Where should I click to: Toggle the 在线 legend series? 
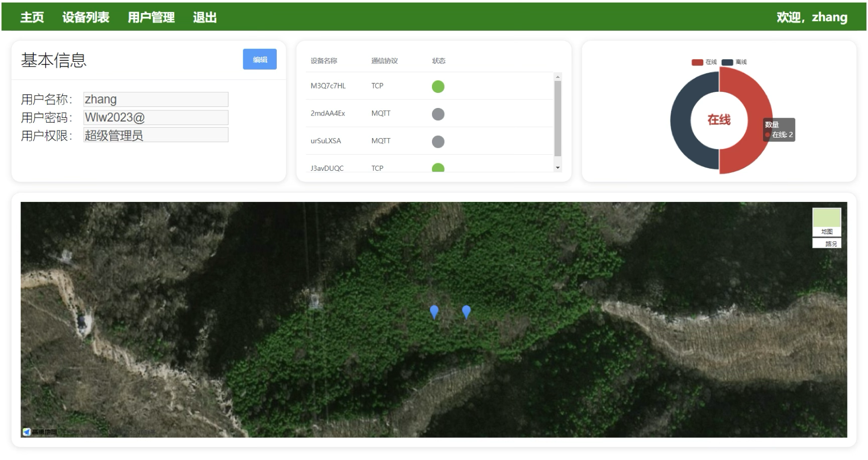coord(704,62)
